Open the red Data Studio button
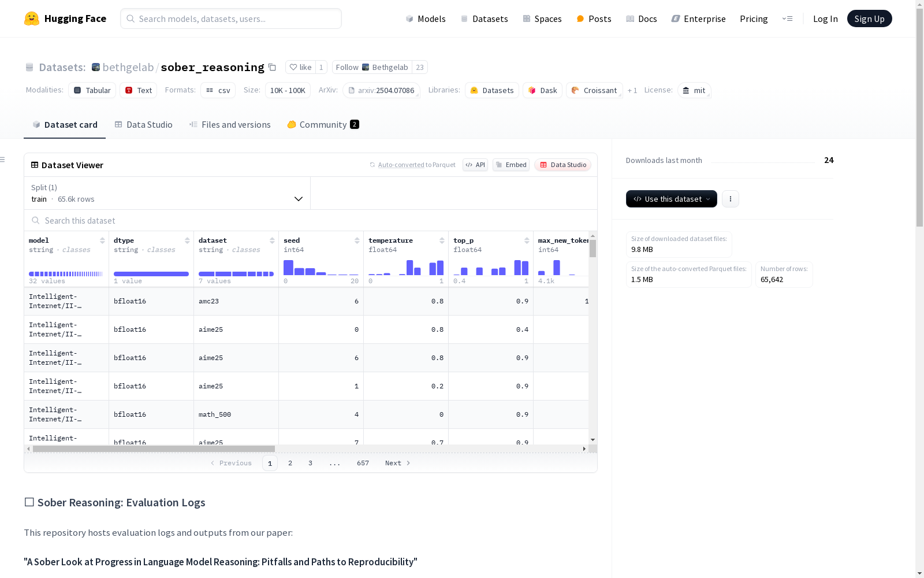Viewport: 924px width, 578px height. (x=563, y=165)
